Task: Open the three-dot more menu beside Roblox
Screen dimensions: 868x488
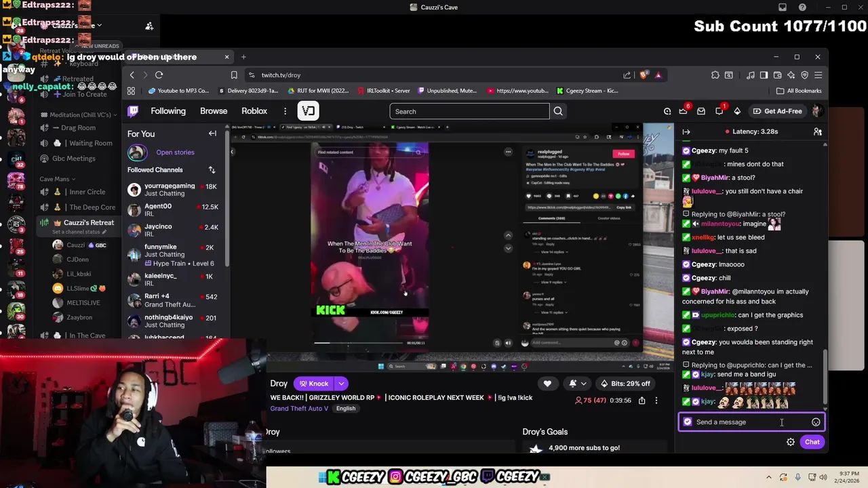Action: [285, 111]
